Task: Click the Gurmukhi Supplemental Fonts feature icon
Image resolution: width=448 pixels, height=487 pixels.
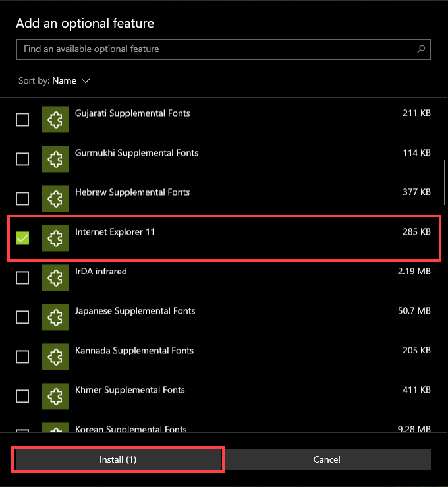Action: 55,159
